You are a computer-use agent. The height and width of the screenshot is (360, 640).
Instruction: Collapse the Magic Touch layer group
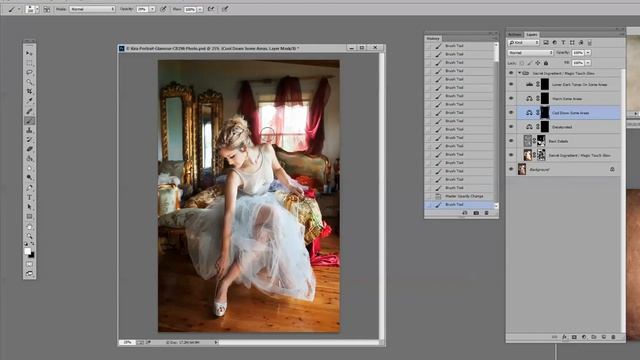point(520,73)
